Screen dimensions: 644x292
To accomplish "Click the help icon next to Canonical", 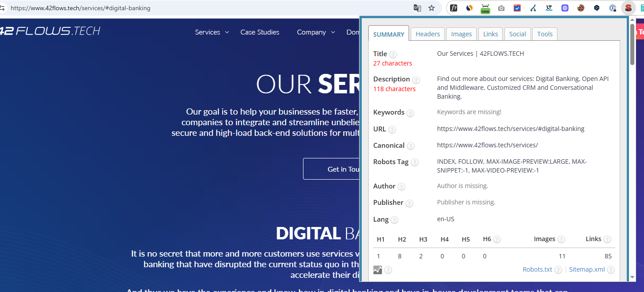I will pos(411,146).
